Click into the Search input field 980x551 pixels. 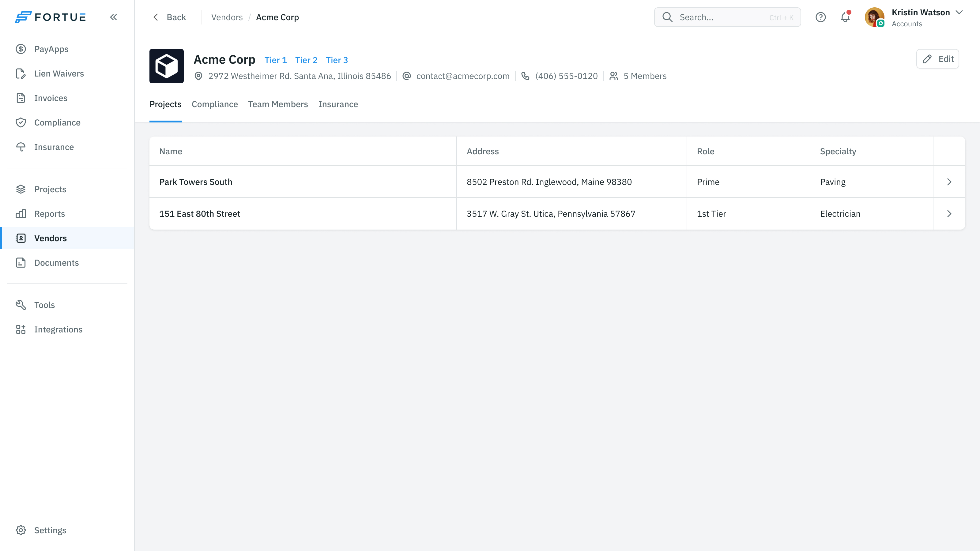point(727,17)
